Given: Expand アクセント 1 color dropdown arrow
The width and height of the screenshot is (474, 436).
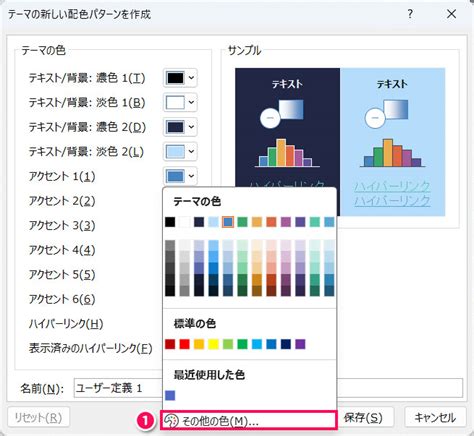Looking at the screenshot, I should coord(191,176).
